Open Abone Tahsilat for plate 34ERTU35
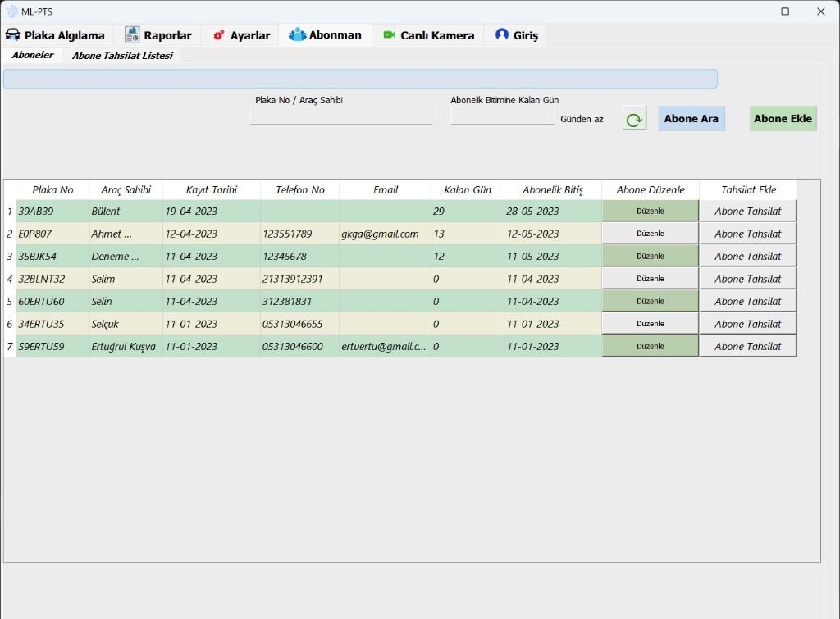The height and width of the screenshot is (619, 840). pyautogui.click(x=748, y=323)
